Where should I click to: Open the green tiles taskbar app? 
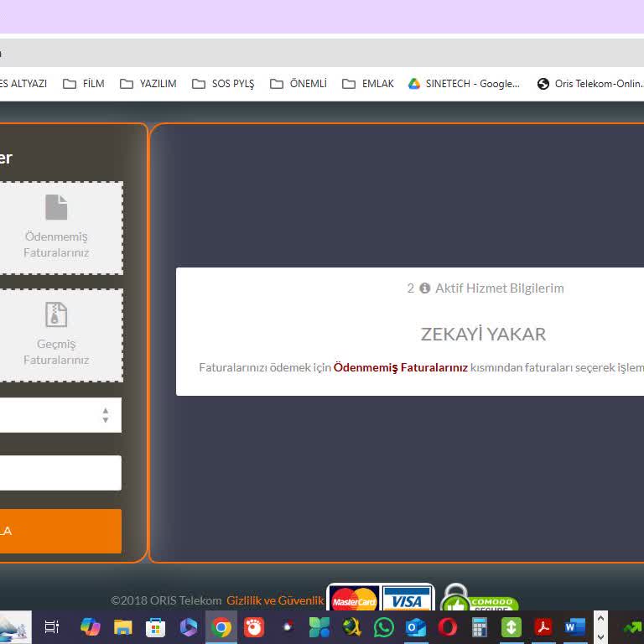tap(319, 627)
